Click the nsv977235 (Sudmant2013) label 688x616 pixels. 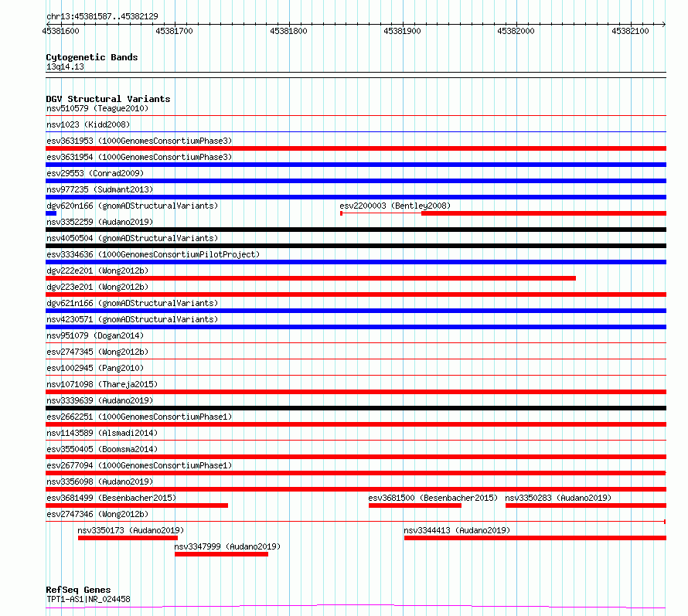tap(100, 189)
